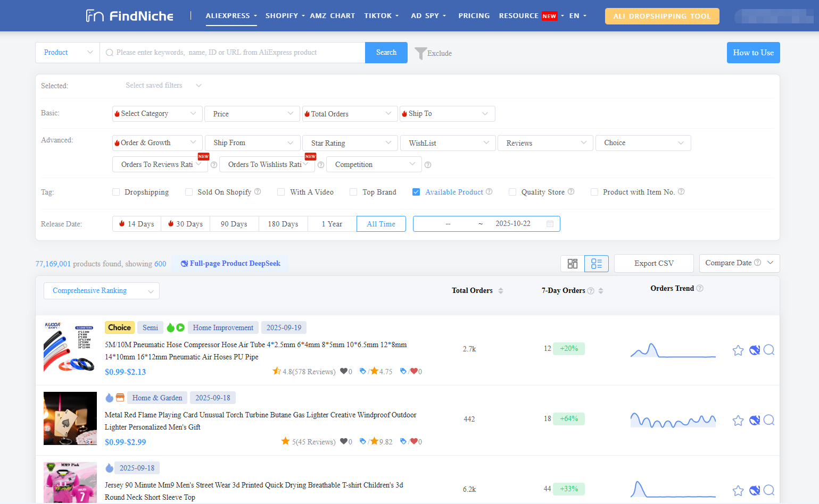Go to the PRICING nav item
819x504 pixels.
474,16
